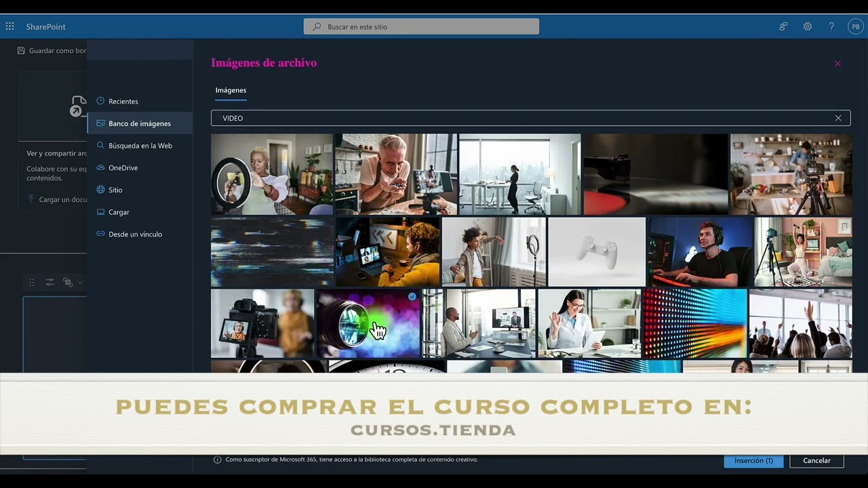Select the Cargar upload option

140,212
